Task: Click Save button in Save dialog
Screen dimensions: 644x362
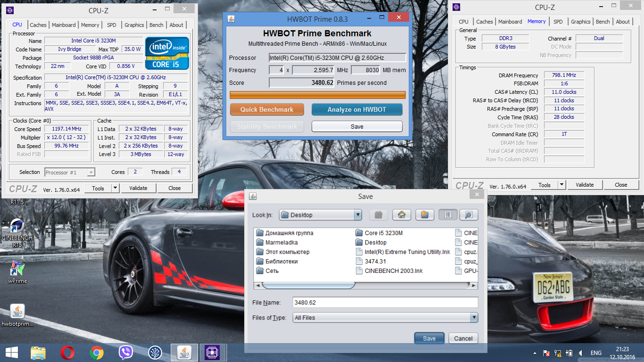Action: click(x=429, y=338)
